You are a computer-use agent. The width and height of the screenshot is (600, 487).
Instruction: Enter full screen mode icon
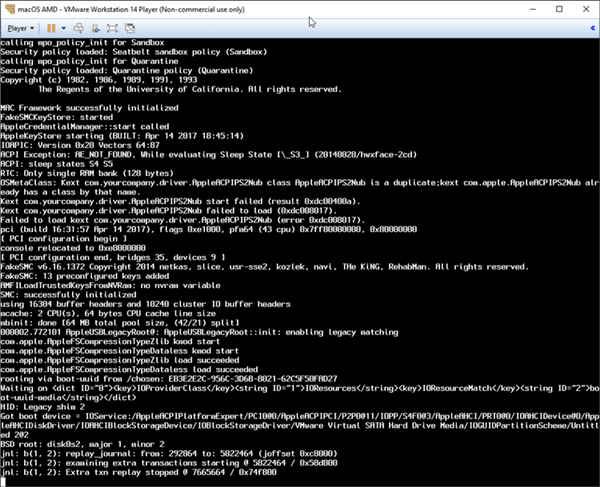point(112,28)
